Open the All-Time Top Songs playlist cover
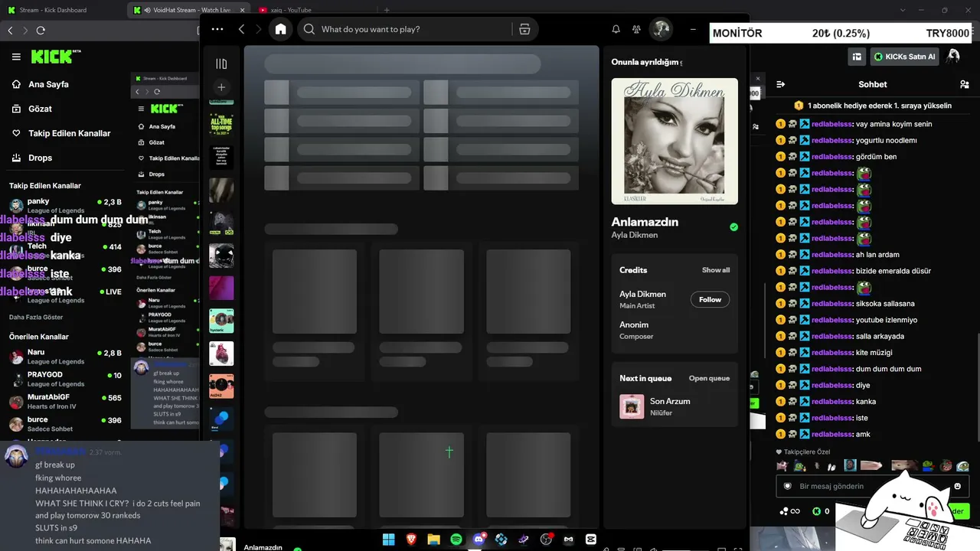Screen dimensions: 980x551 click(221, 125)
